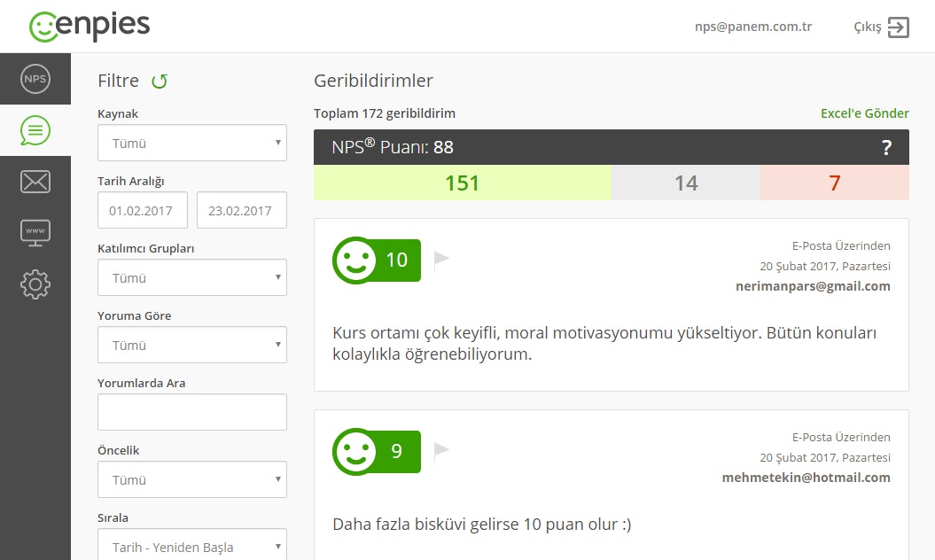Click comment 'Kurs ortamı çok keyifli'

[x=604, y=344]
